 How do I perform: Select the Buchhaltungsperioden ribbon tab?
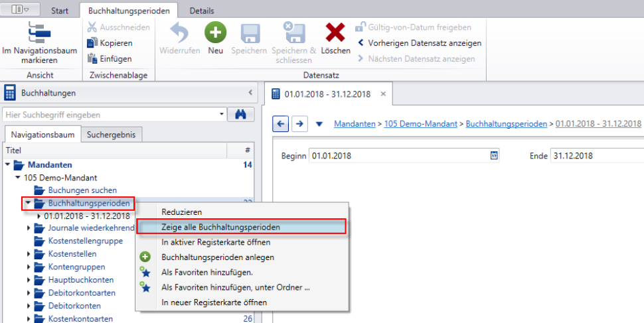[x=129, y=11]
